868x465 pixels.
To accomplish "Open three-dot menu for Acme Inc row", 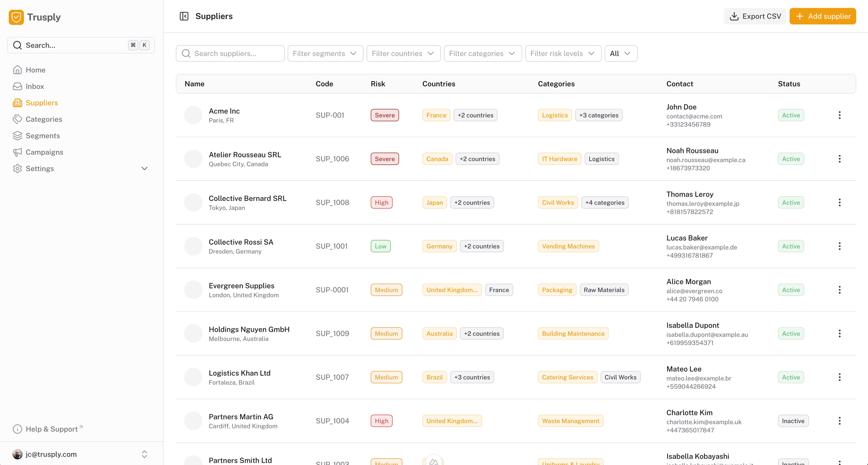I will (x=839, y=115).
